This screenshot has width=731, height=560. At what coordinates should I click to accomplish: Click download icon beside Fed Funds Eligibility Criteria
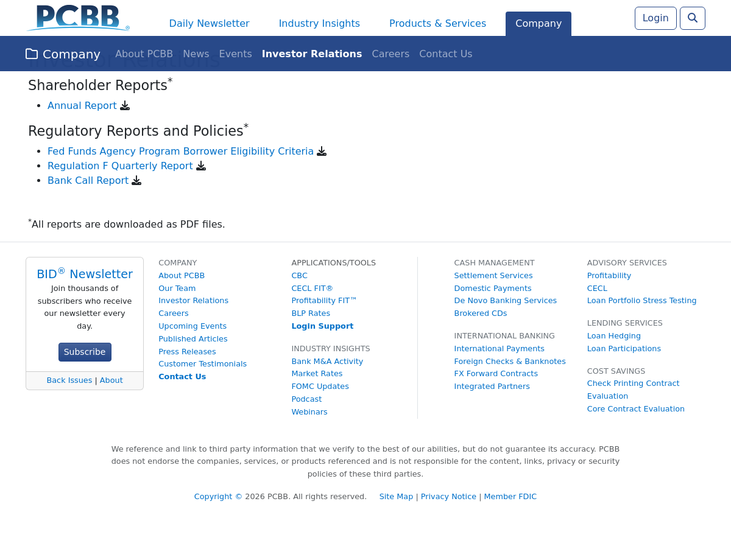click(x=322, y=152)
